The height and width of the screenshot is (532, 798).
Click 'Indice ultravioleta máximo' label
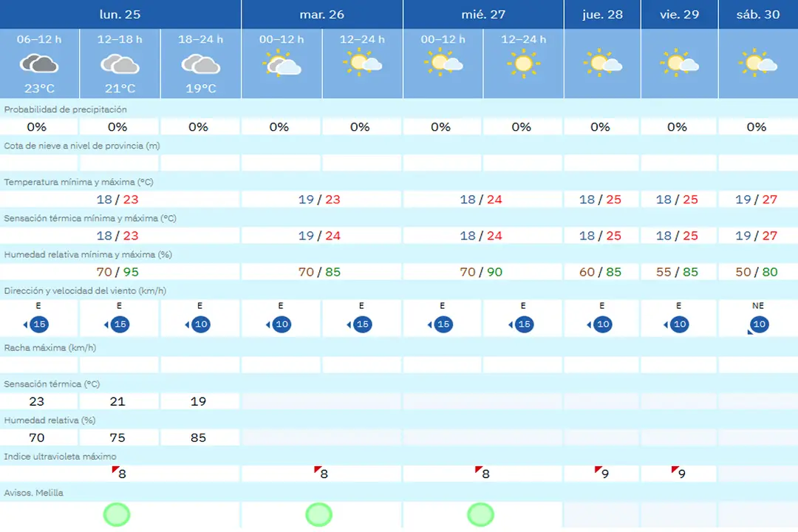60,456
